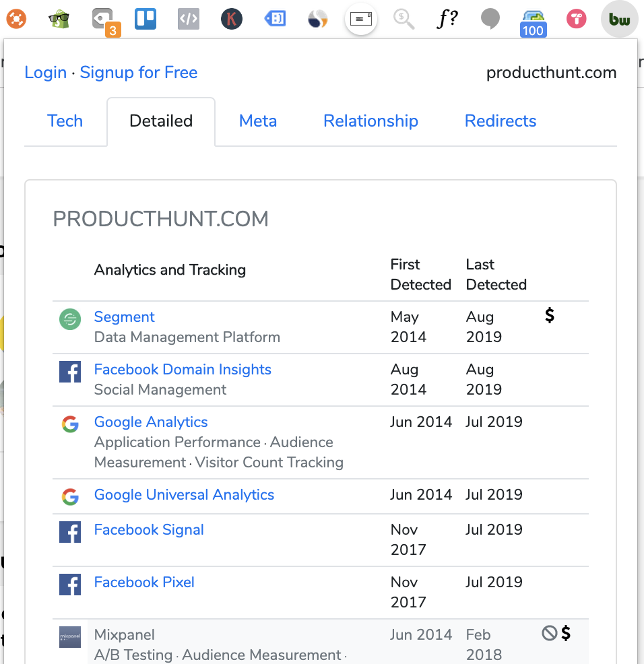The width and height of the screenshot is (644, 664).
Task: Click the Facebook logo beside Facebook Signal
Action: [x=70, y=532]
